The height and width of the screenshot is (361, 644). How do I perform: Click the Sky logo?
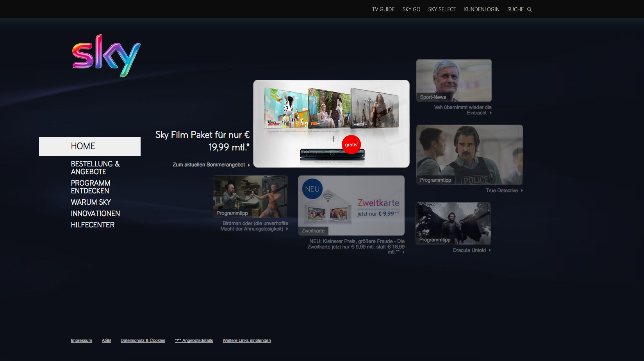(107, 56)
